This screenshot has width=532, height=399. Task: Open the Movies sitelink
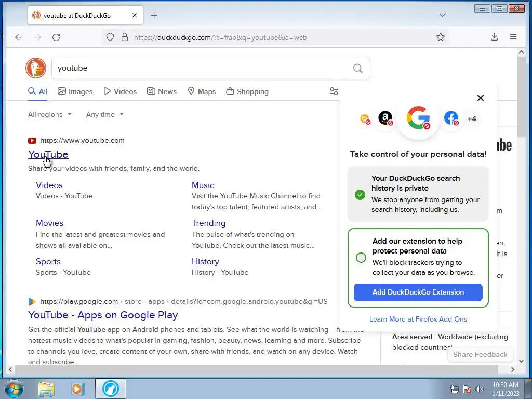click(49, 223)
